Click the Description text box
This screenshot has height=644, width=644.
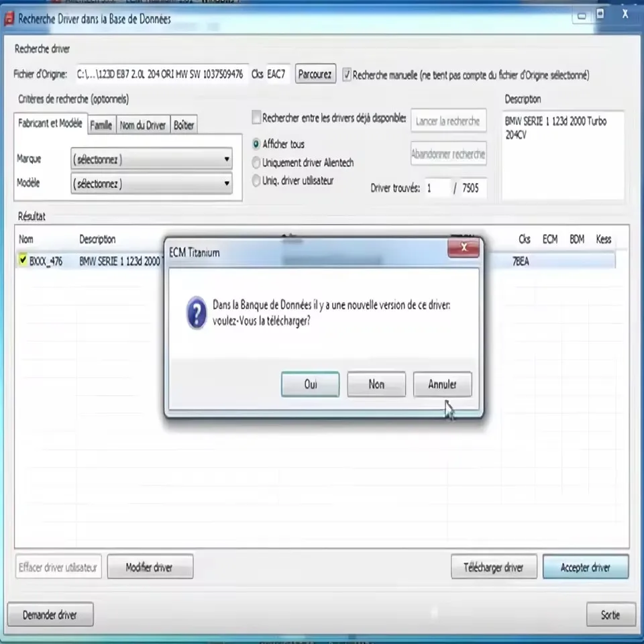coord(563,155)
